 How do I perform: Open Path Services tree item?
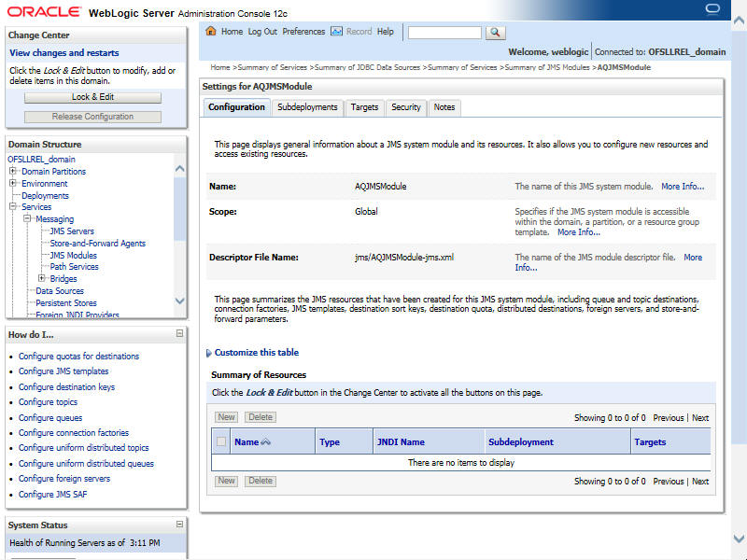click(75, 267)
